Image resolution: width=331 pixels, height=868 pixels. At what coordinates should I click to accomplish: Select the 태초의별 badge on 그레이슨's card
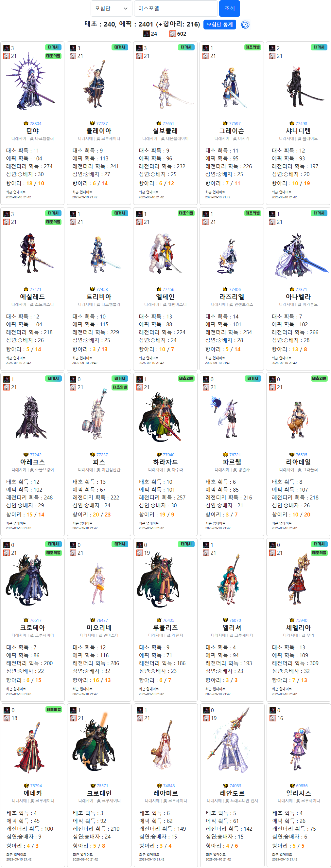tap(253, 47)
